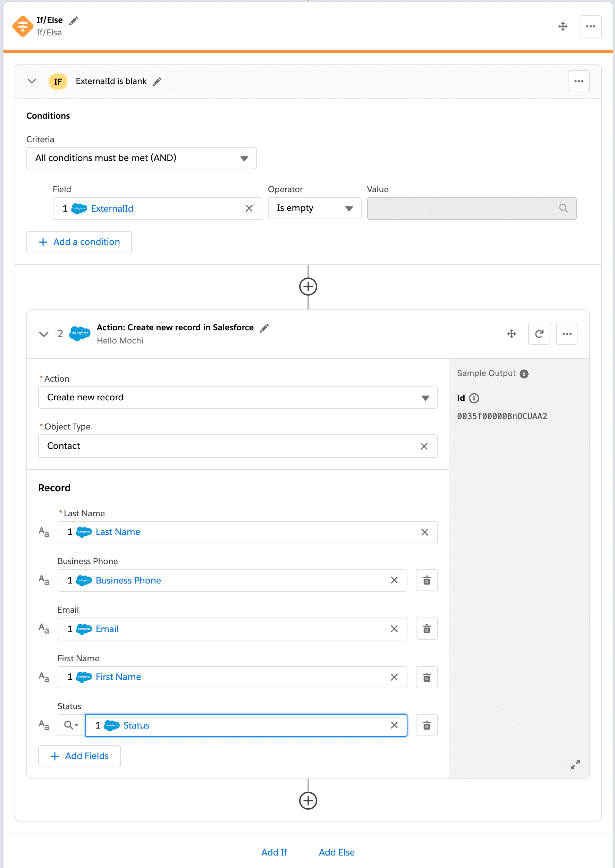Click the info icon beside Sample Output
The height and width of the screenshot is (868, 615).
point(524,373)
